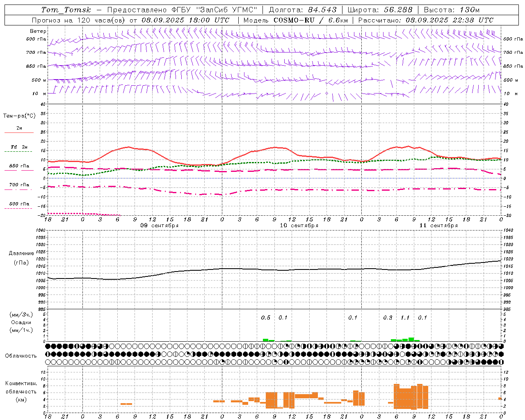
Task: Click the precipitation value "1.1"
Action: (x=405, y=318)
